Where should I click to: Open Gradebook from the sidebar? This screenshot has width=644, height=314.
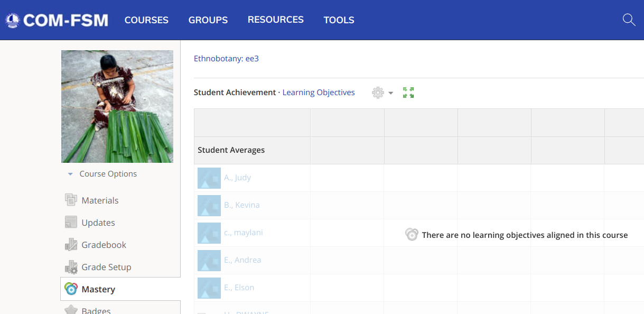coord(104,245)
